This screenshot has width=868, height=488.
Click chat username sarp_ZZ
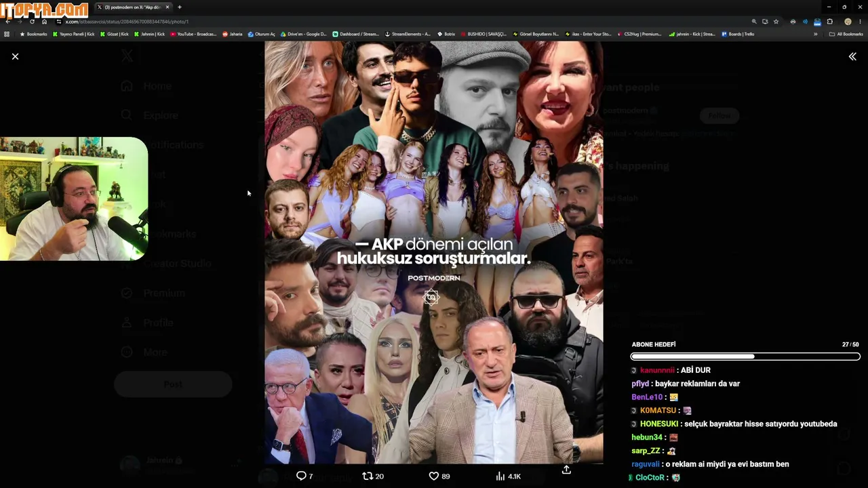pos(646,451)
